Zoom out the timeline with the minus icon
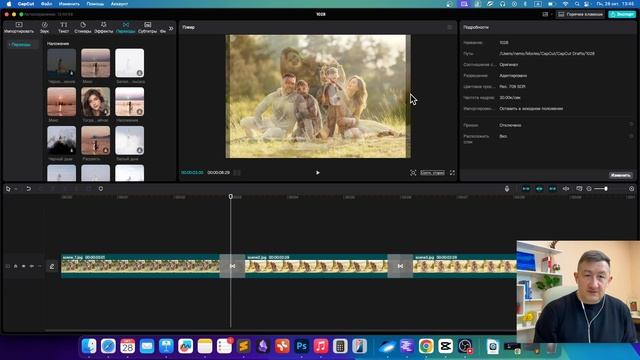Screen dimensions: 640x360 [589, 189]
